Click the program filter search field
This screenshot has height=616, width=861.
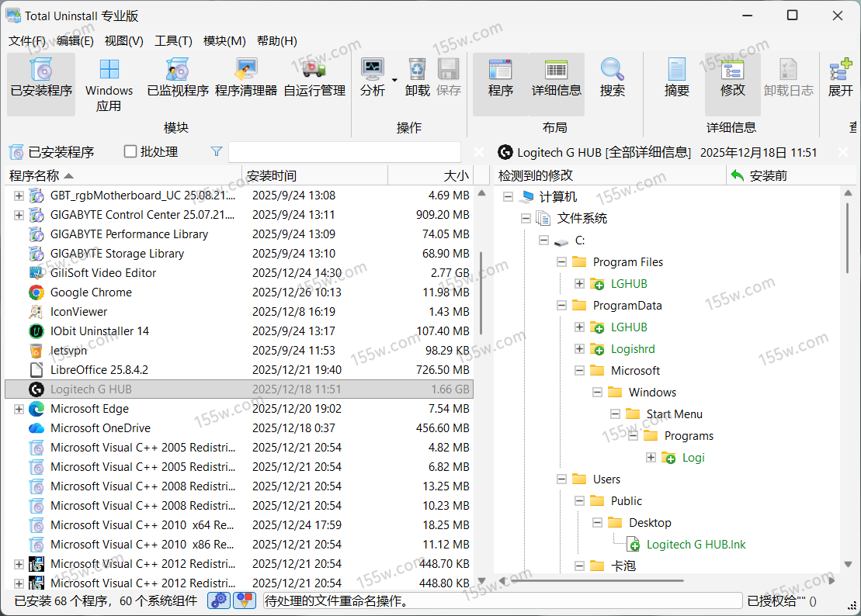(x=344, y=152)
